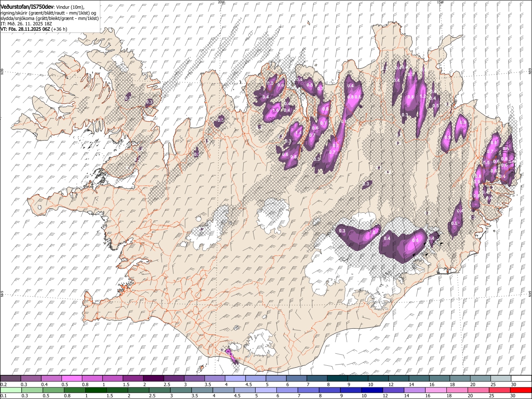Click the snow legend swatch between 20 and 25
The width and height of the screenshot is (532, 399).
click(480, 378)
